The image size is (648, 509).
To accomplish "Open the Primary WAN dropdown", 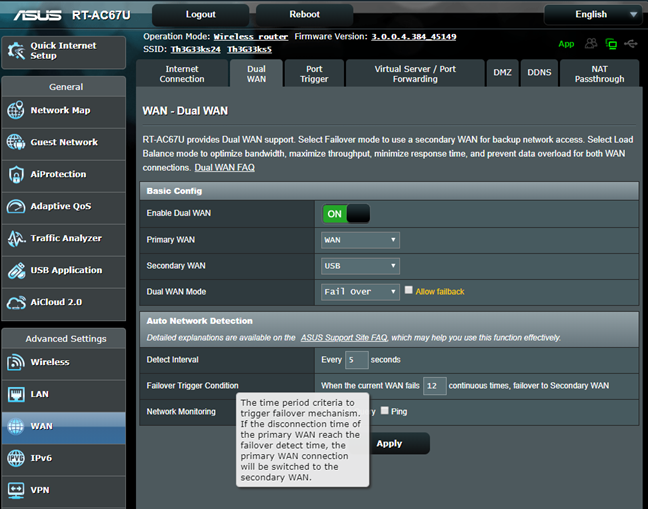I will pos(360,240).
